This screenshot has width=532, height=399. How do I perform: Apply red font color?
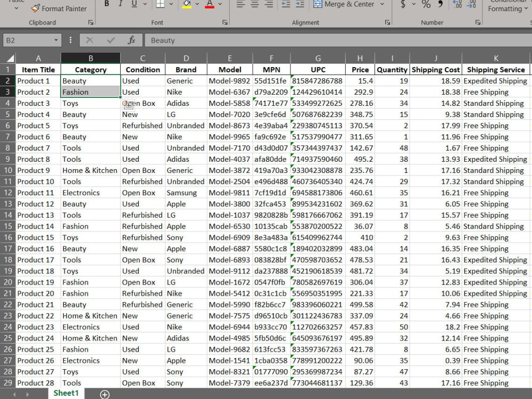coord(210,4)
